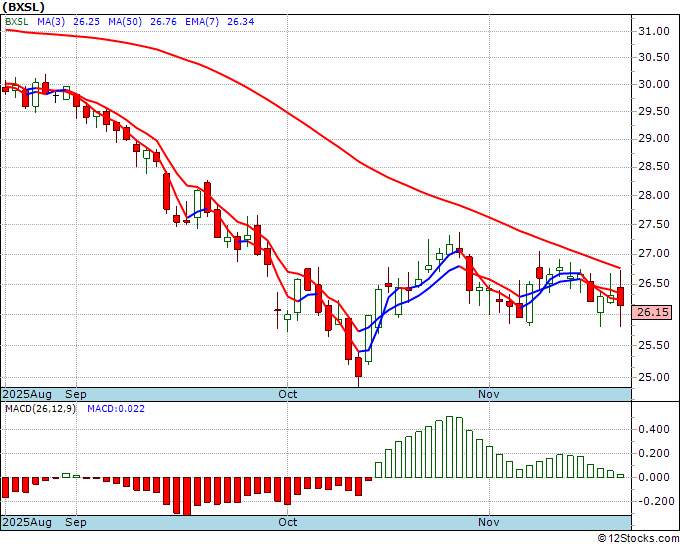This screenshot has height=546, width=680.
Task: Click Sep on price chart date axis
Action: click(x=76, y=394)
